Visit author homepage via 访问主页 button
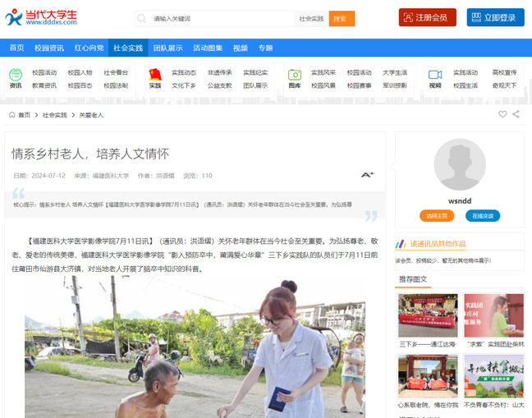This screenshot has width=532, height=418. click(436, 216)
